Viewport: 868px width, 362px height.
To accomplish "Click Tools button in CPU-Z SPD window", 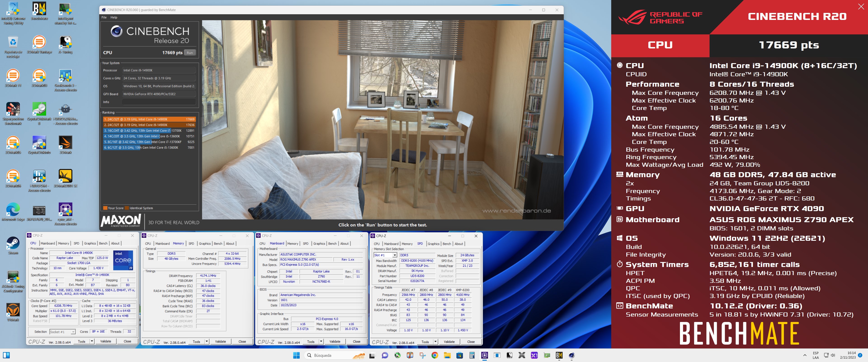I will [425, 342].
